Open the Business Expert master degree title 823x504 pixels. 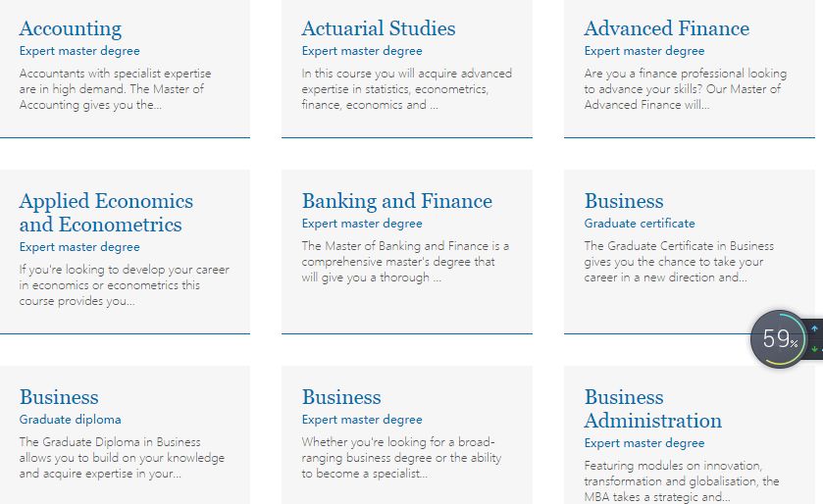click(x=341, y=397)
